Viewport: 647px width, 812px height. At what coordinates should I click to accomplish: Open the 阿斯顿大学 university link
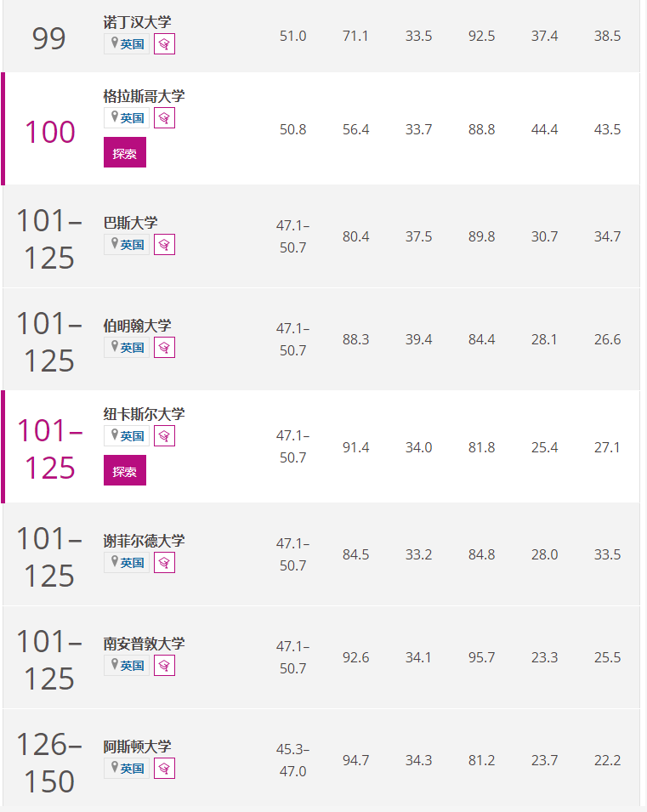tap(137, 747)
